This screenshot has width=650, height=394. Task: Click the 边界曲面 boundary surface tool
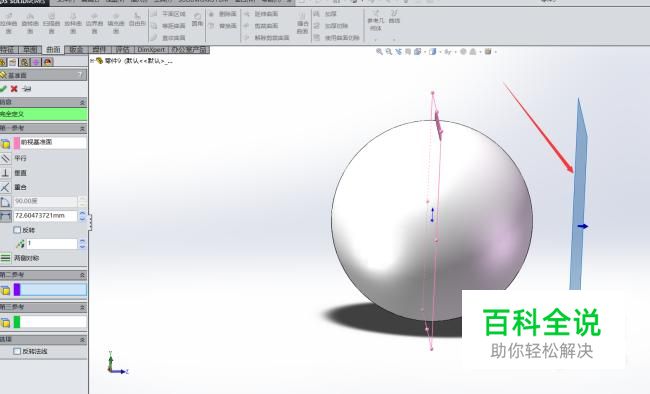(x=95, y=23)
